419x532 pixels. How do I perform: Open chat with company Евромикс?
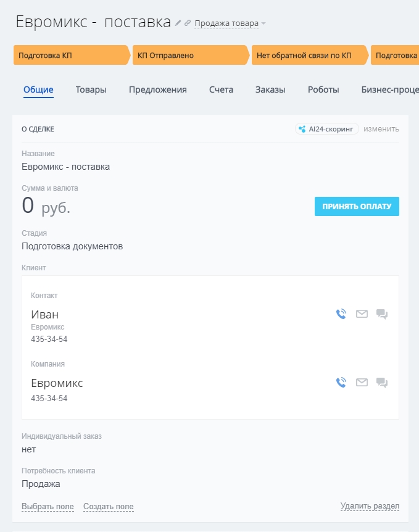pos(382,383)
